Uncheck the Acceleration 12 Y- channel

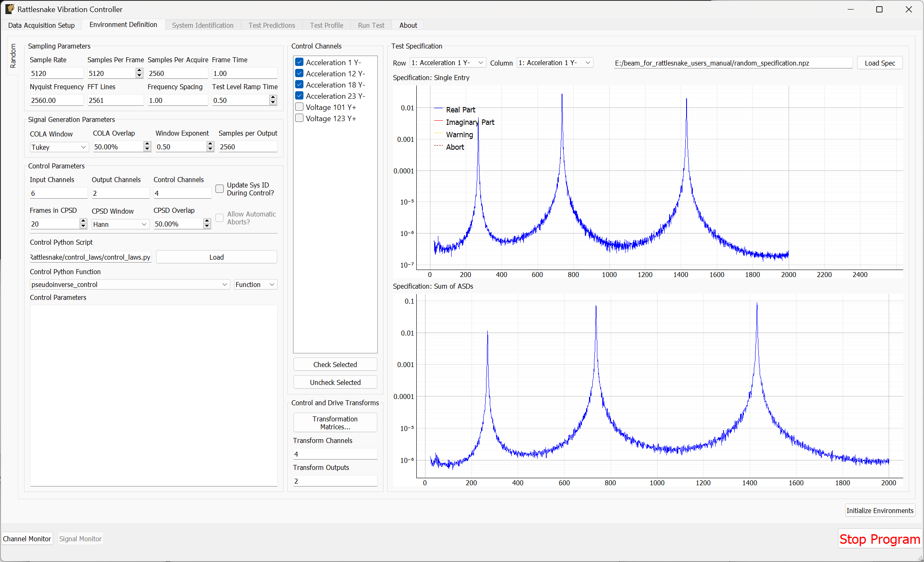pyautogui.click(x=299, y=73)
